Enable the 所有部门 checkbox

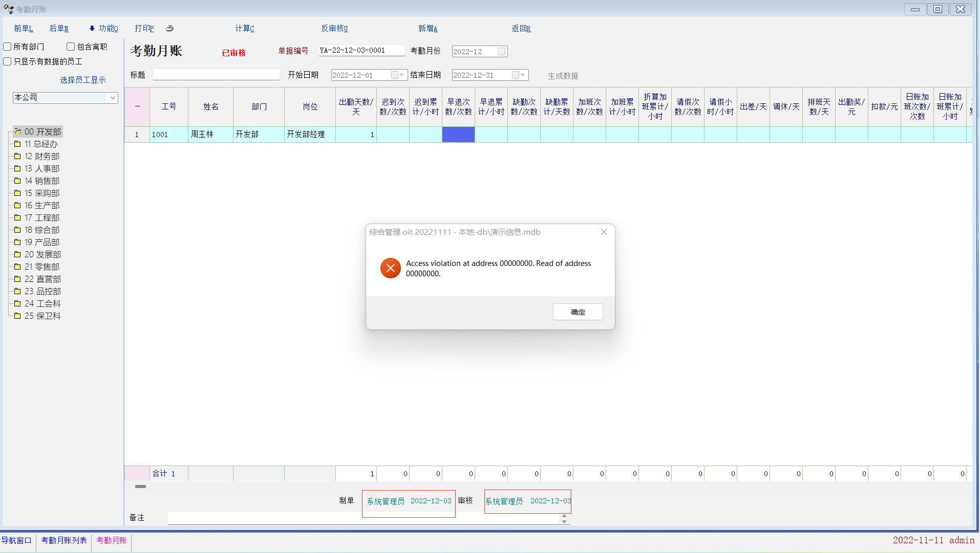(8, 47)
